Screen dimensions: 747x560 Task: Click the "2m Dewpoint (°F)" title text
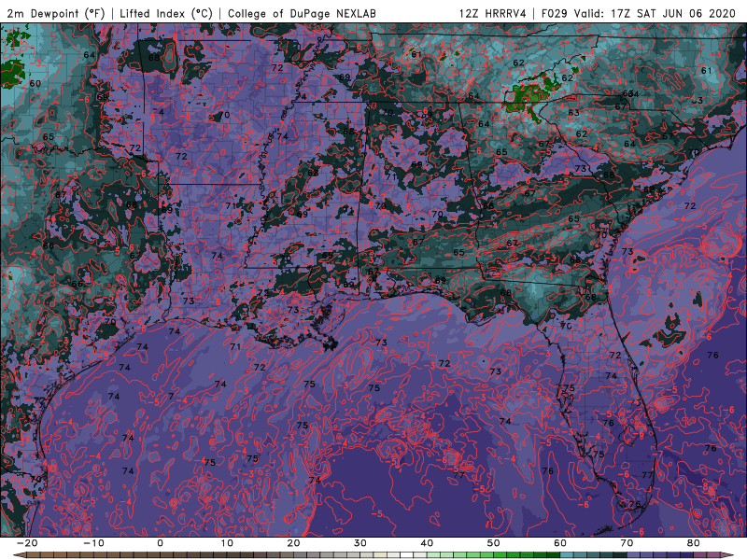(56, 13)
